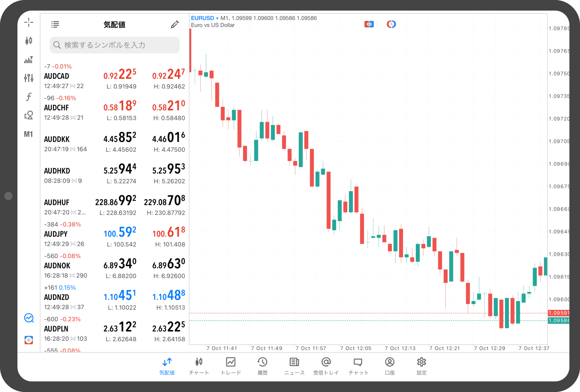Open the blue chart-search icon in sidebar
The width and height of the screenshot is (580, 392).
[x=29, y=318]
